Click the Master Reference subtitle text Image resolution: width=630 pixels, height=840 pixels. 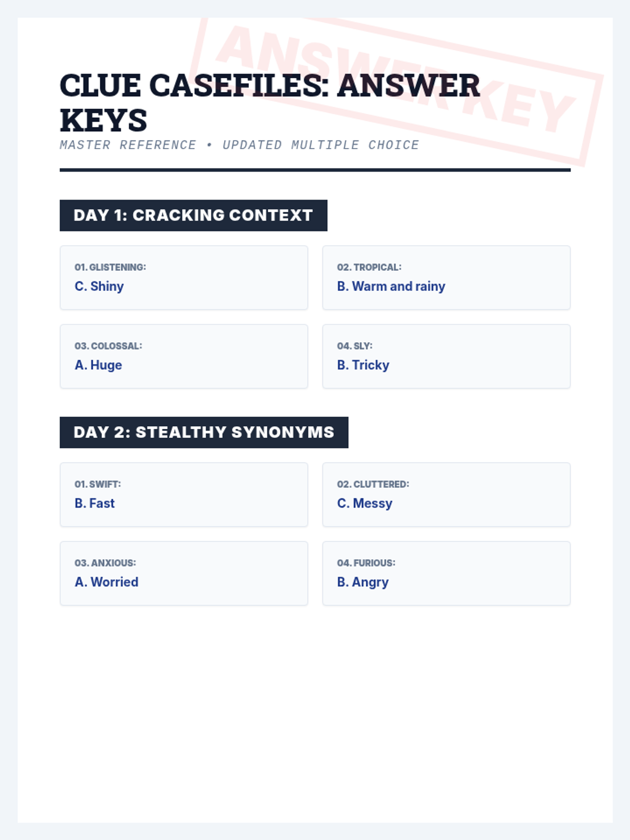(x=239, y=145)
